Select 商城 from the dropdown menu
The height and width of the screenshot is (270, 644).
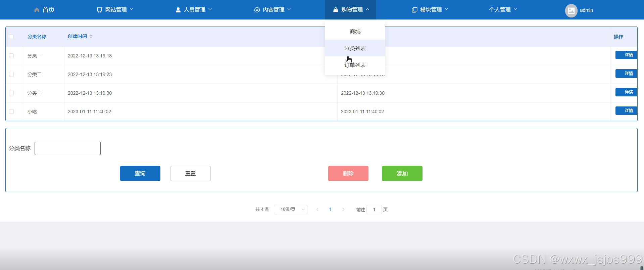(355, 31)
